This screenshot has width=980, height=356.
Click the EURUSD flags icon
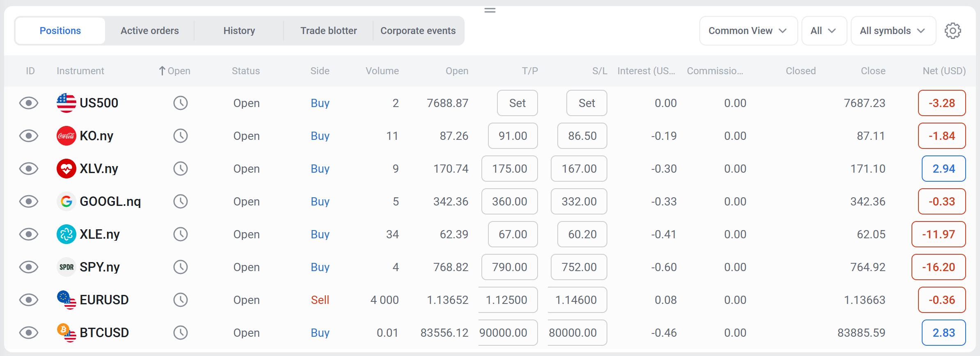pyautogui.click(x=66, y=300)
